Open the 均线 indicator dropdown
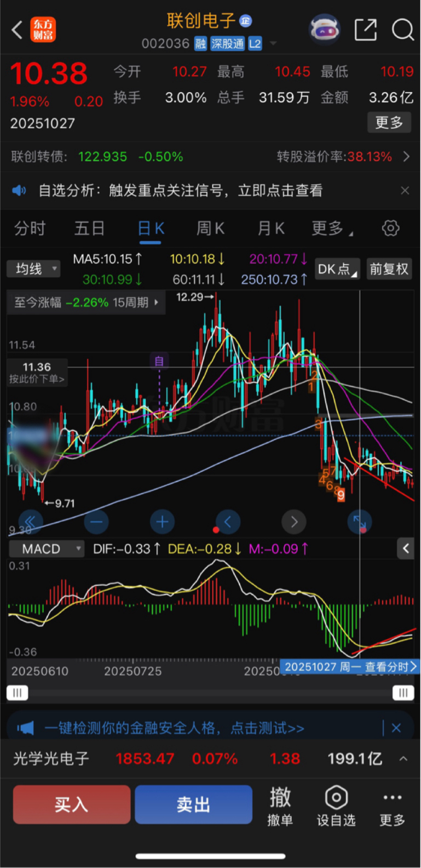 (x=33, y=269)
